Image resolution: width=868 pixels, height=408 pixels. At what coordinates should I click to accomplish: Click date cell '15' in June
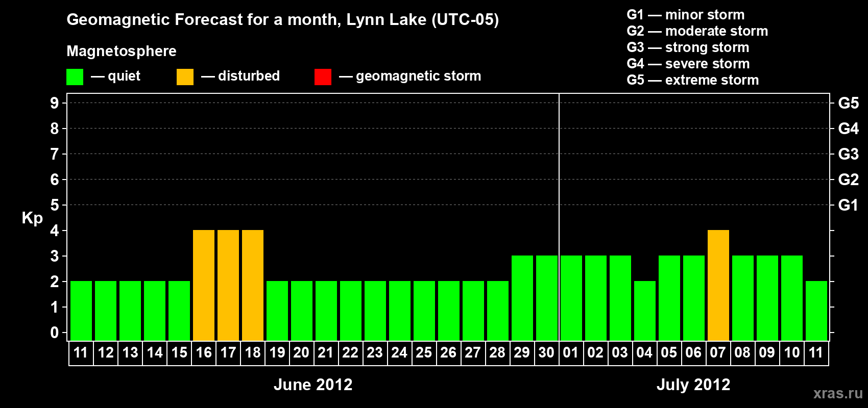179,353
